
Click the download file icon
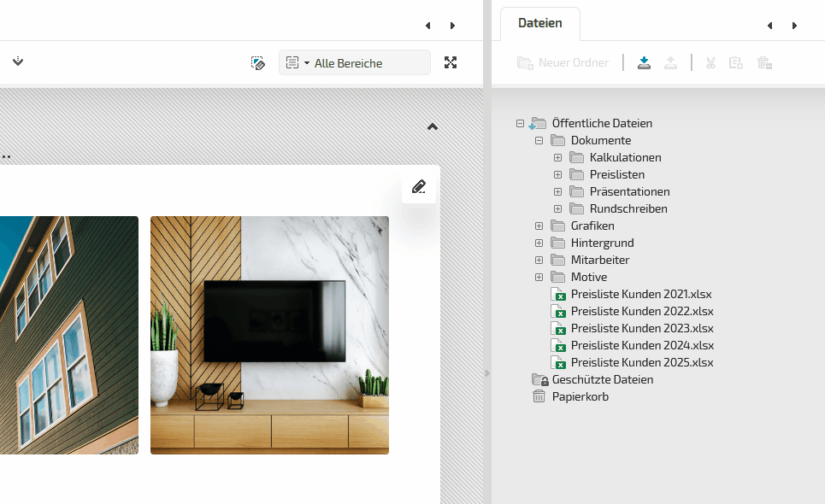[x=645, y=62]
